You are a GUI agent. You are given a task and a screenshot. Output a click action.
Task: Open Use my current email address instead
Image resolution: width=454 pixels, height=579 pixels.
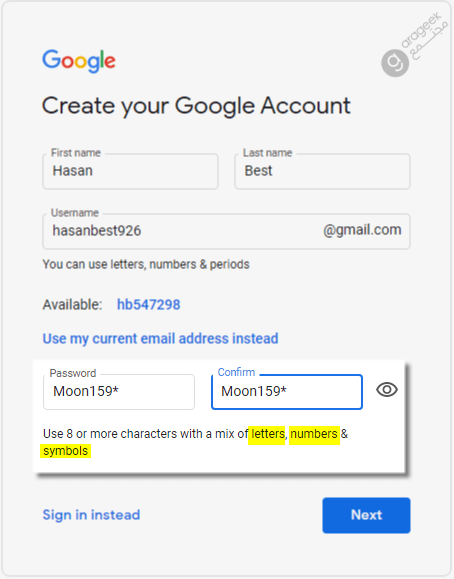pyautogui.click(x=160, y=339)
